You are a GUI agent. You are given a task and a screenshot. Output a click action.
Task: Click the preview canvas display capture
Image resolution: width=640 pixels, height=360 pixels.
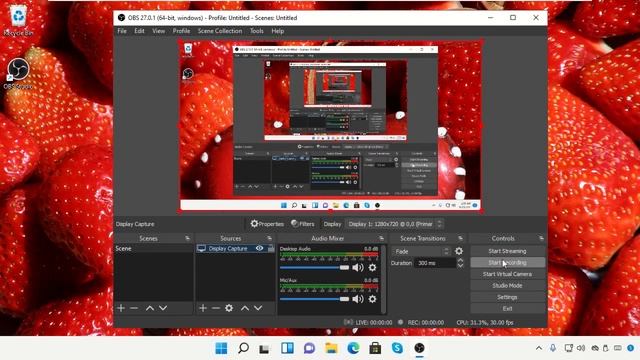(x=330, y=126)
